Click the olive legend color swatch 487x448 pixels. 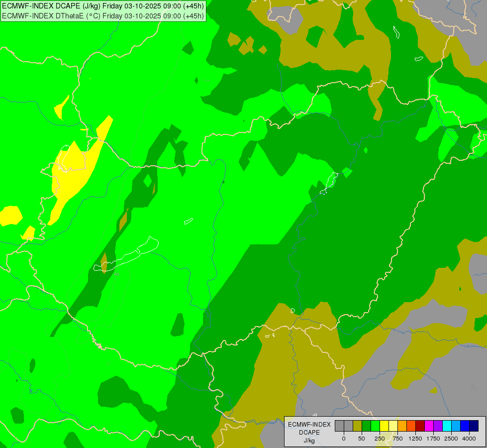click(357, 426)
